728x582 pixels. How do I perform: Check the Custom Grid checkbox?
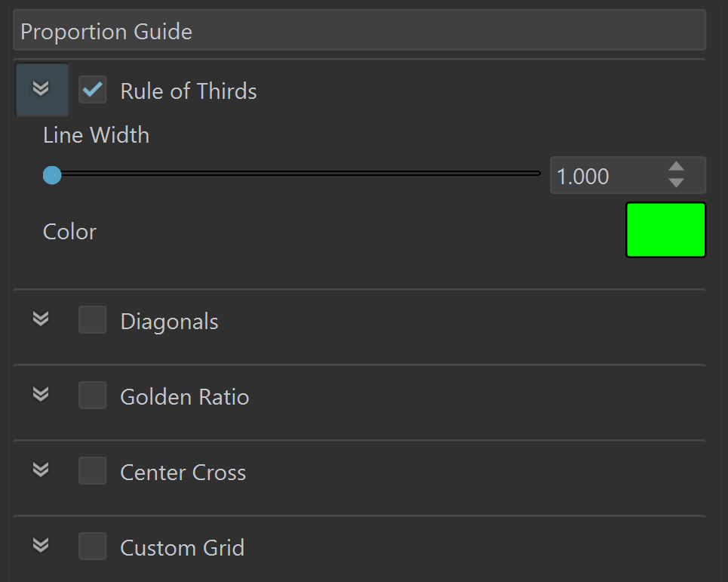(x=92, y=547)
